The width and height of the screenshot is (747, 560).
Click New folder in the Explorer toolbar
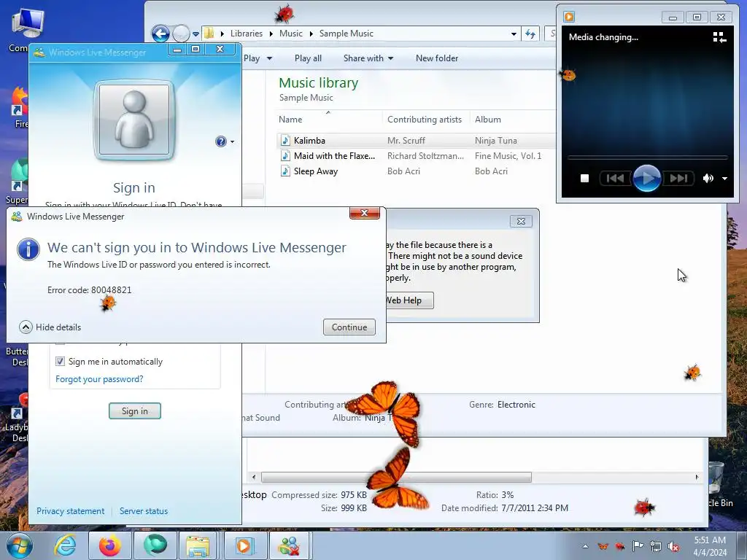click(x=437, y=58)
